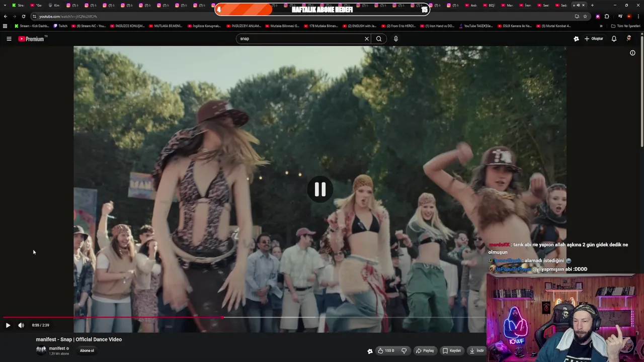Screen dimensions: 644x362
Task: Open the account avatar menu
Action: pos(629,39)
